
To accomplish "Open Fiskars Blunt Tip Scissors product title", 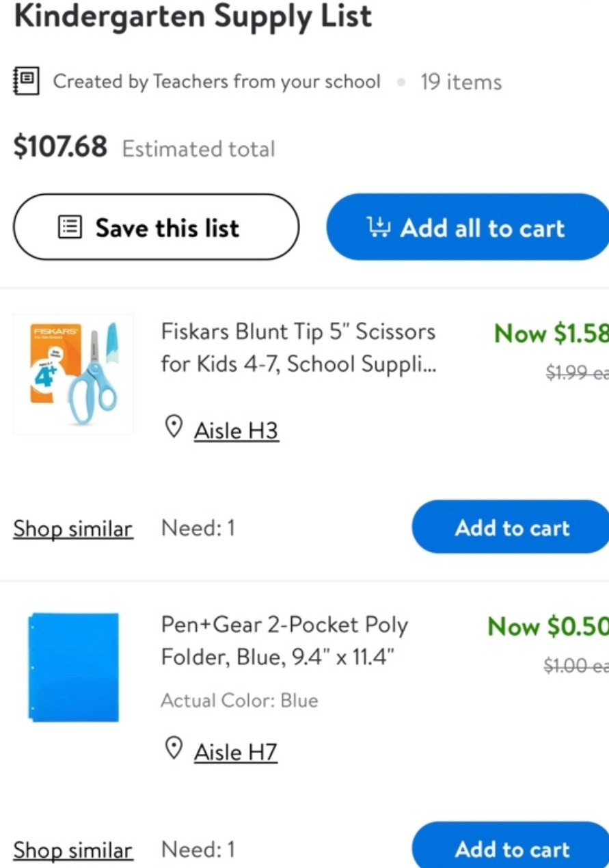I will [x=298, y=347].
